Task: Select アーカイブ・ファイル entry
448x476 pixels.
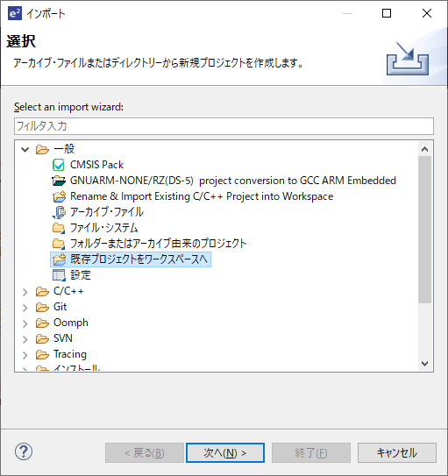Action: click(x=107, y=212)
